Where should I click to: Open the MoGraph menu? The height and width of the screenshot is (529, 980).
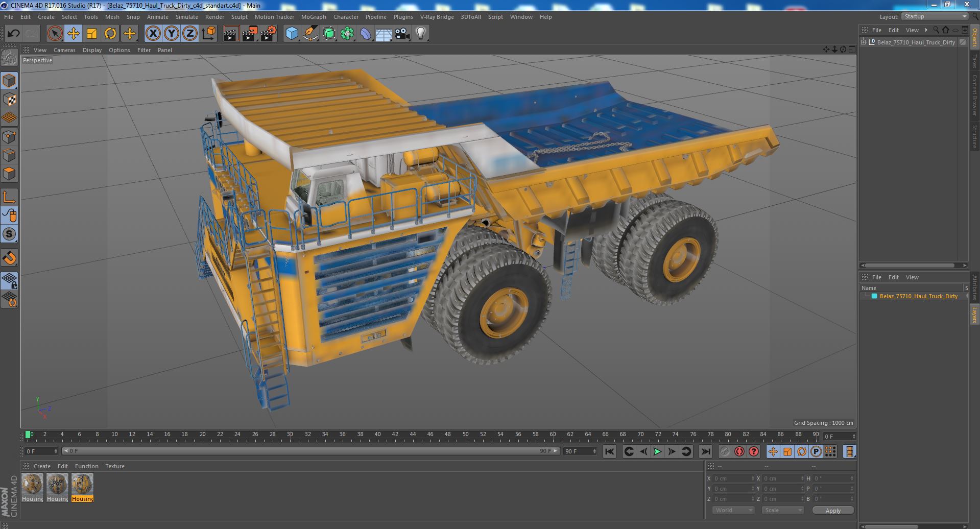pyautogui.click(x=314, y=17)
